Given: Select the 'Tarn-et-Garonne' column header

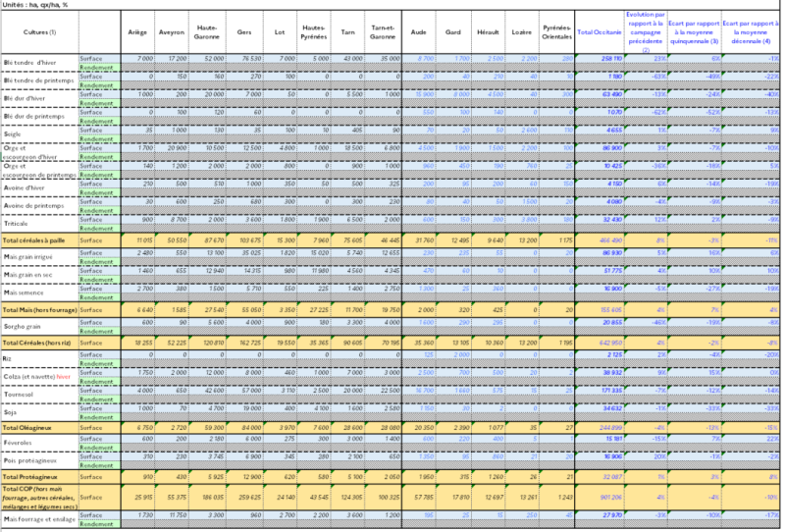Looking at the screenshot, I should tap(383, 32).
